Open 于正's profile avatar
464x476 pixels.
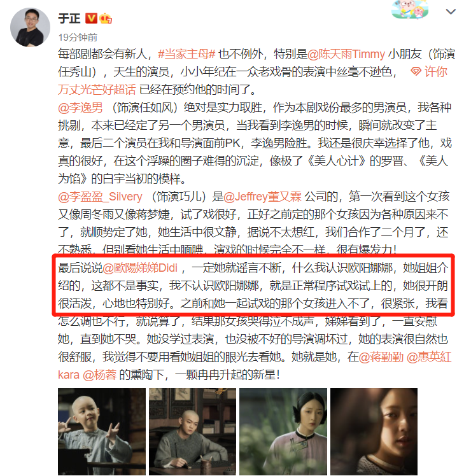coord(30,27)
